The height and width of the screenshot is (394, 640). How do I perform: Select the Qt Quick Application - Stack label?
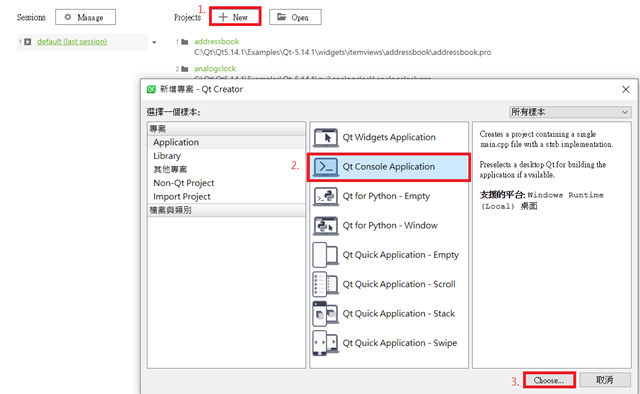point(399,314)
